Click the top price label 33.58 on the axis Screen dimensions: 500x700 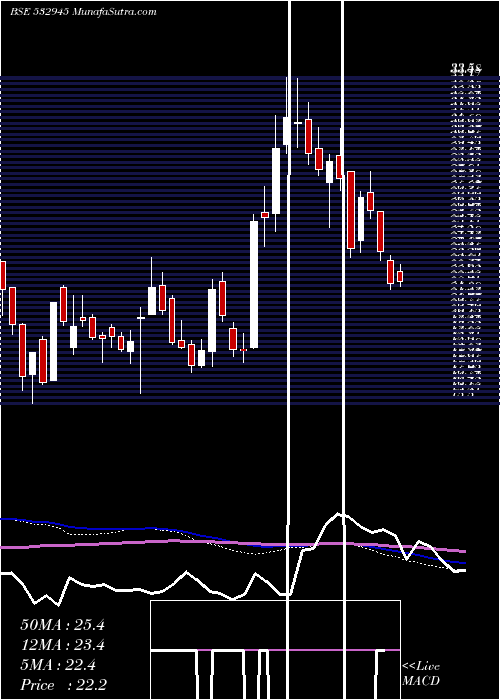click(x=466, y=69)
